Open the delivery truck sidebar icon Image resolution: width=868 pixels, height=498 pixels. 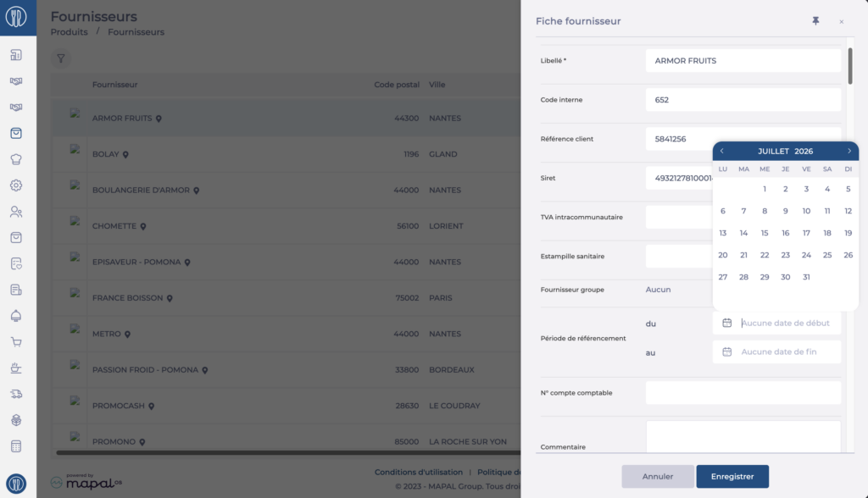pos(16,394)
